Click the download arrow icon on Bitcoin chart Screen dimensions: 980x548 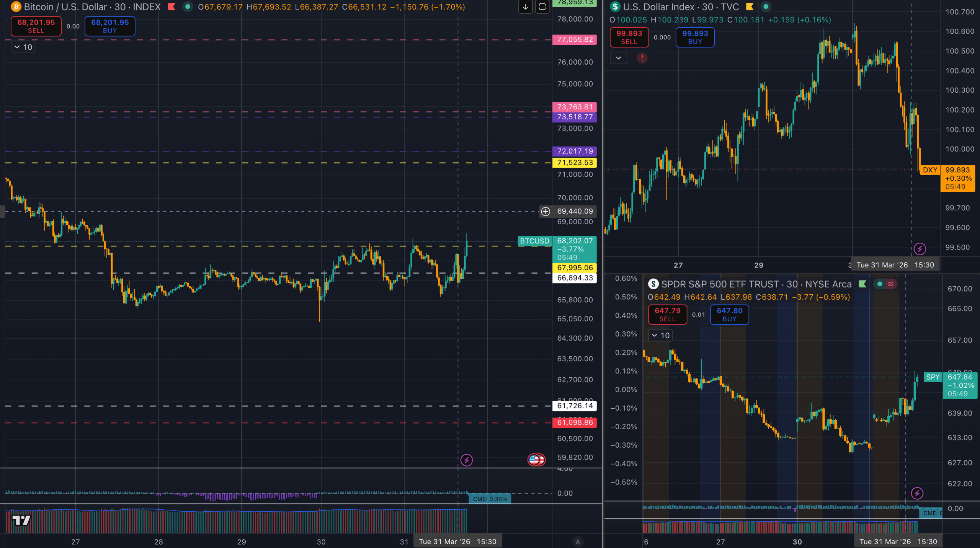coord(526,7)
